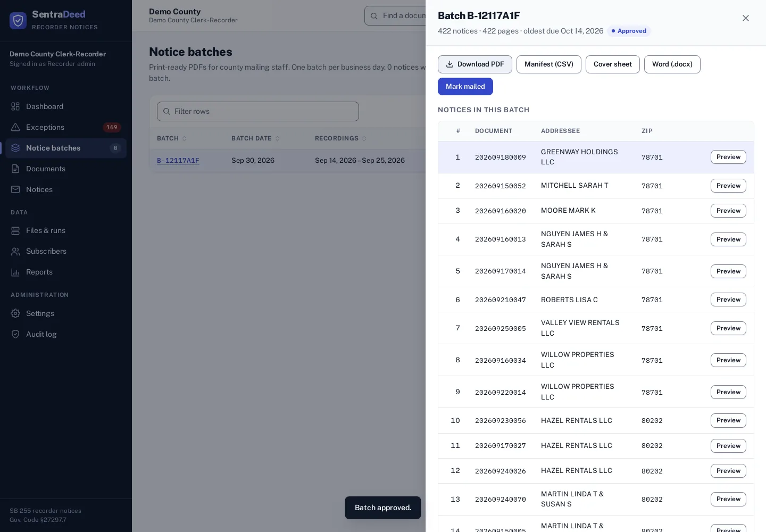Click the ADDRESSEE column header

561,131
